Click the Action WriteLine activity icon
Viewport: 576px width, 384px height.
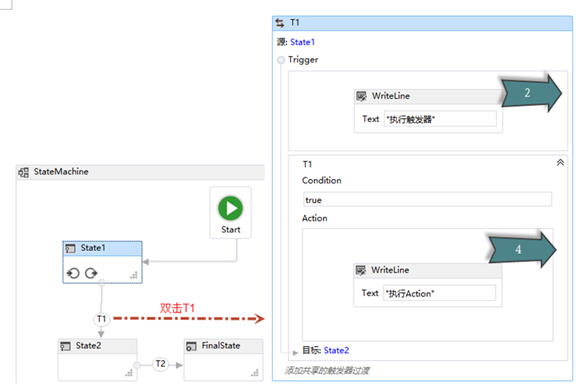coord(361,270)
